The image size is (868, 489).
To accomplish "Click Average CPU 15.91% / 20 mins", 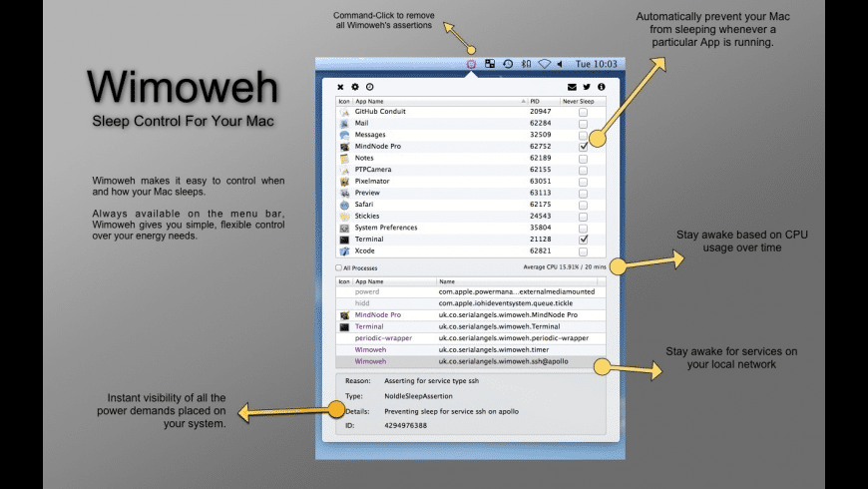I will 565,266.
